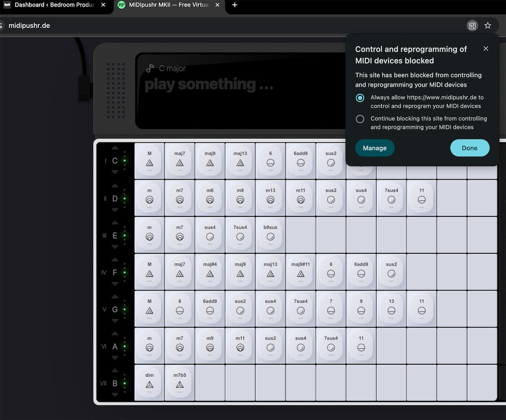Bookmark this page with the star icon

point(488,25)
